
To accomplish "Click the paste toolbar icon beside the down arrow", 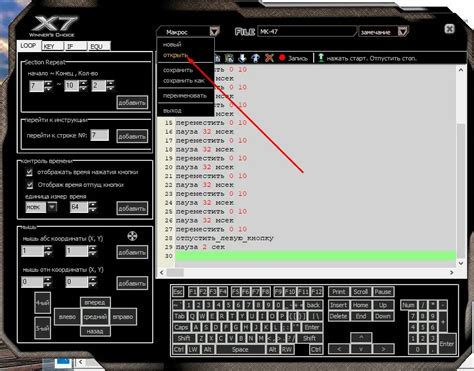I will [x=229, y=58].
